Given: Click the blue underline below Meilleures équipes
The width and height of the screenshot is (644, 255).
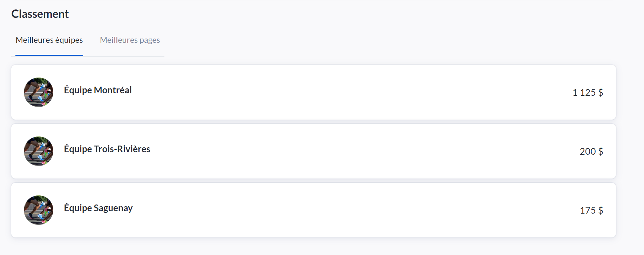Looking at the screenshot, I should tap(49, 55).
